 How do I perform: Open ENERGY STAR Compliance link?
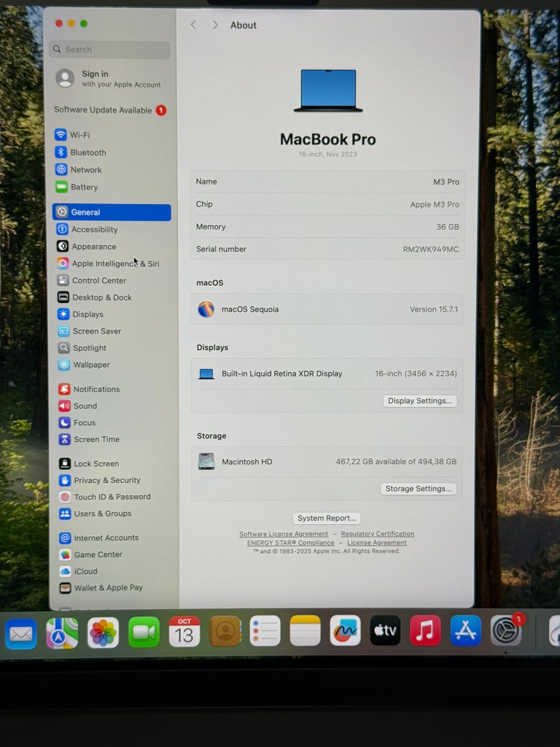coord(290,543)
